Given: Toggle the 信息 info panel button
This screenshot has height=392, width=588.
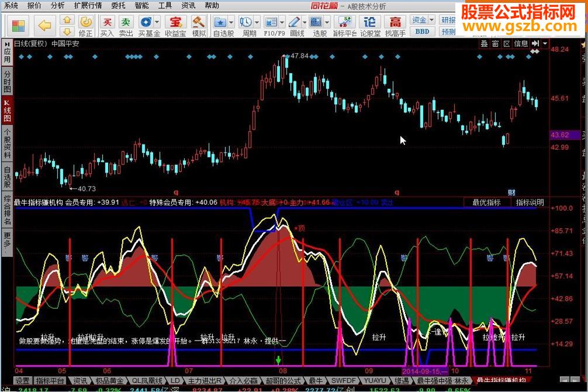Looking at the screenshot, I should click(521, 43).
